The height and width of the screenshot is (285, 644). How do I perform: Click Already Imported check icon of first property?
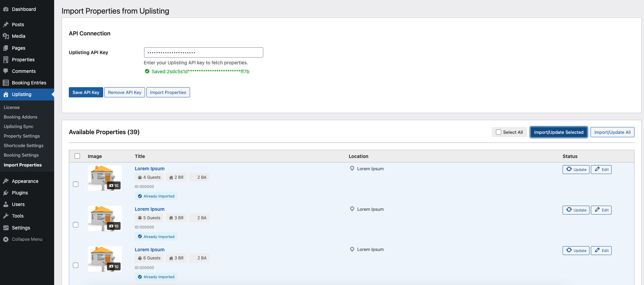tap(140, 196)
